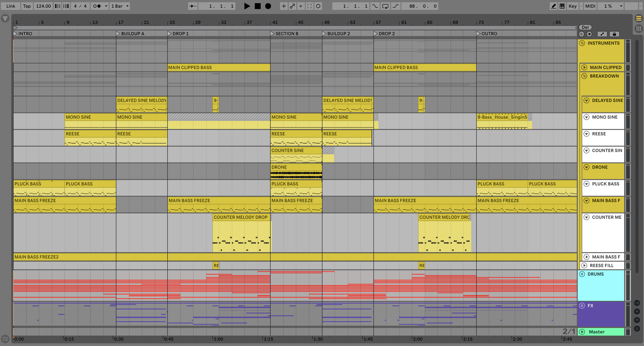Select the COUNTER SINE clip
Viewport: 644px width, 346px height.
coord(296,155)
